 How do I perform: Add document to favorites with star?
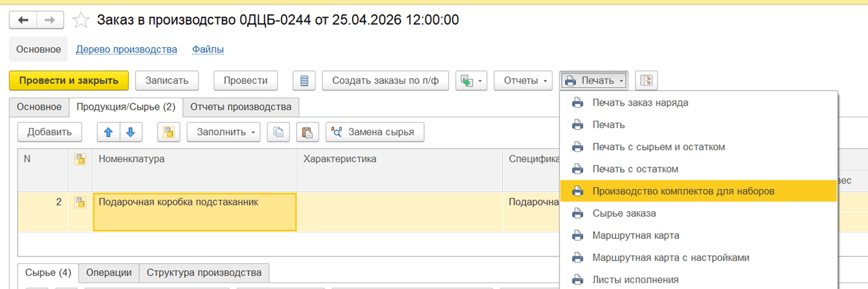(81, 20)
